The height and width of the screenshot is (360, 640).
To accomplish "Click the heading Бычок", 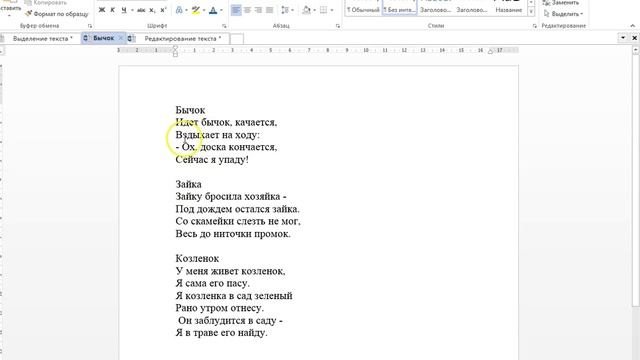I will (x=190, y=110).
